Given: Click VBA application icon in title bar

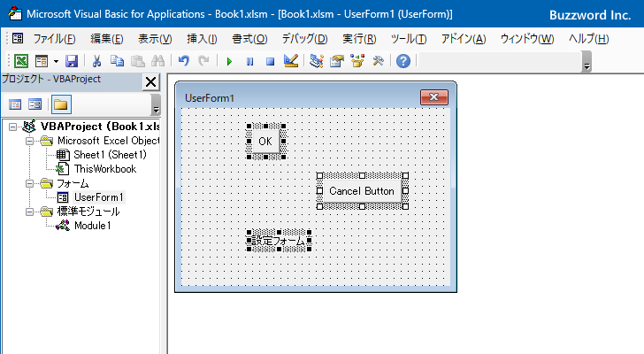Looking at the screenshot, I should 15,14.
